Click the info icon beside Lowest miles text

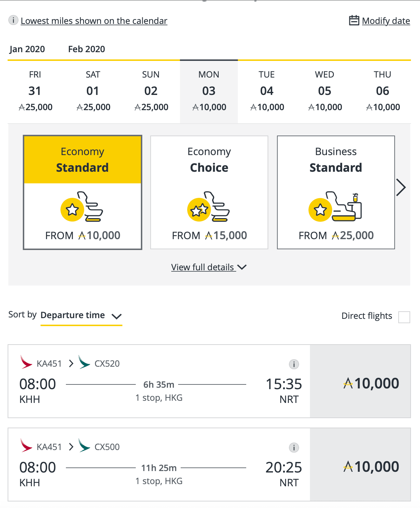click(13, 20)
